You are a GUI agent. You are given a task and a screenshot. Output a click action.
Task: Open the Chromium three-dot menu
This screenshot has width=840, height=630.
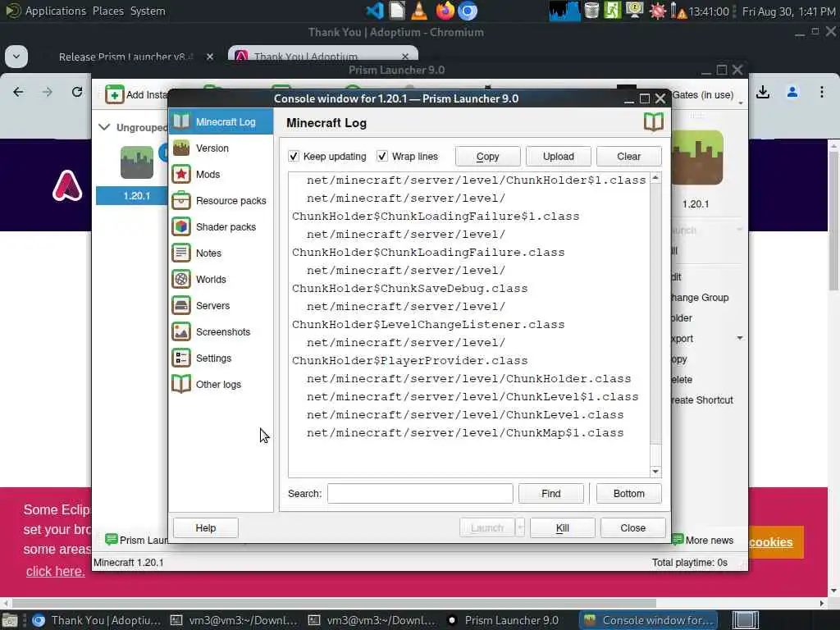[821, 92]
